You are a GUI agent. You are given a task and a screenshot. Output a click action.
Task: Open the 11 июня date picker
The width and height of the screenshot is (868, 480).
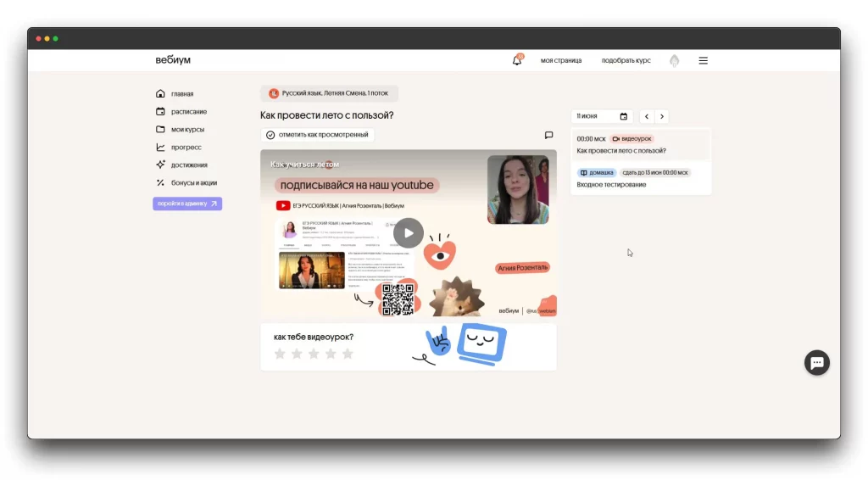pos(602,116)
